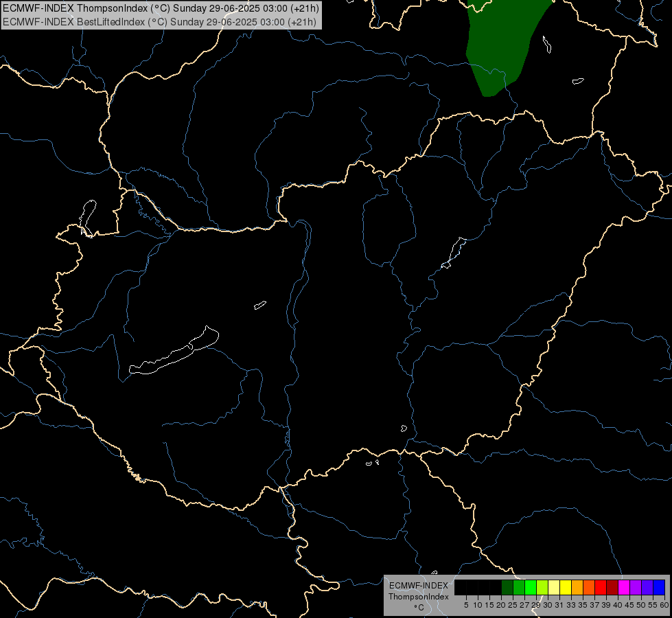Select the violet 50–55 legend swatch
This screenshot has height=618, width=672.
pos(647,587)
